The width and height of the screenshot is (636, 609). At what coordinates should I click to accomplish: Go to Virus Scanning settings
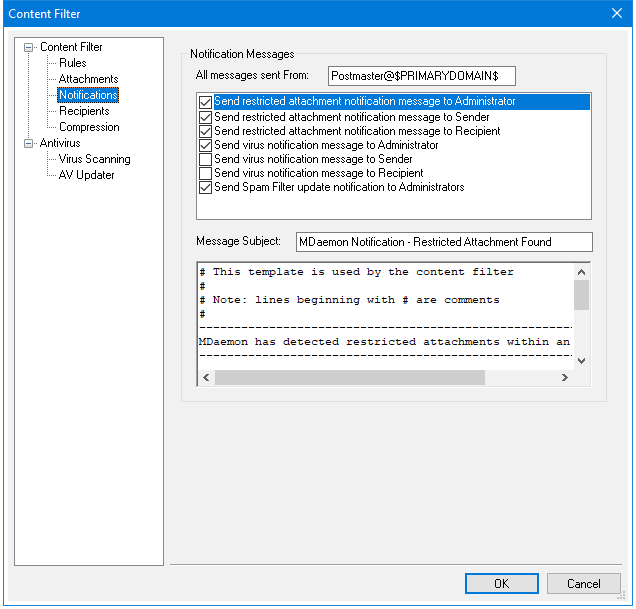point(94,159)
